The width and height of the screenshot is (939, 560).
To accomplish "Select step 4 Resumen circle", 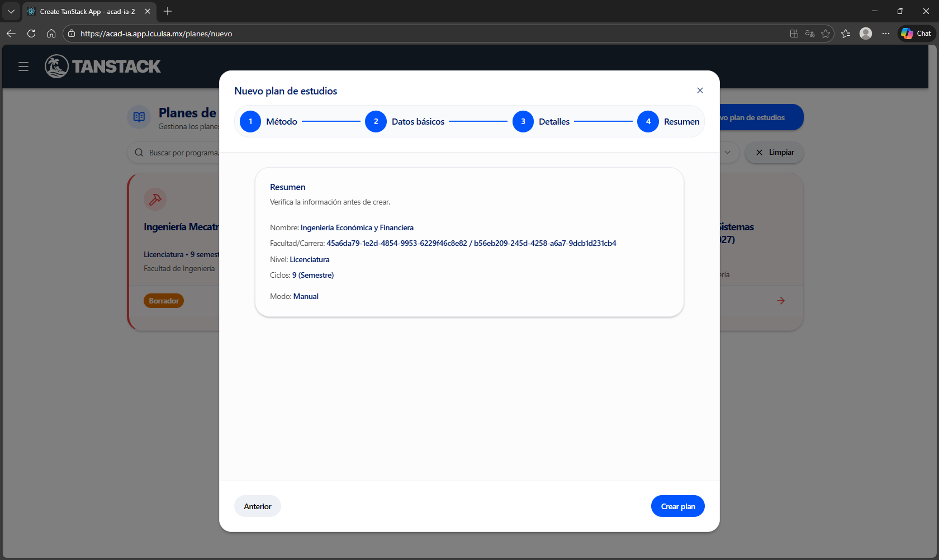I will (648, 122).
